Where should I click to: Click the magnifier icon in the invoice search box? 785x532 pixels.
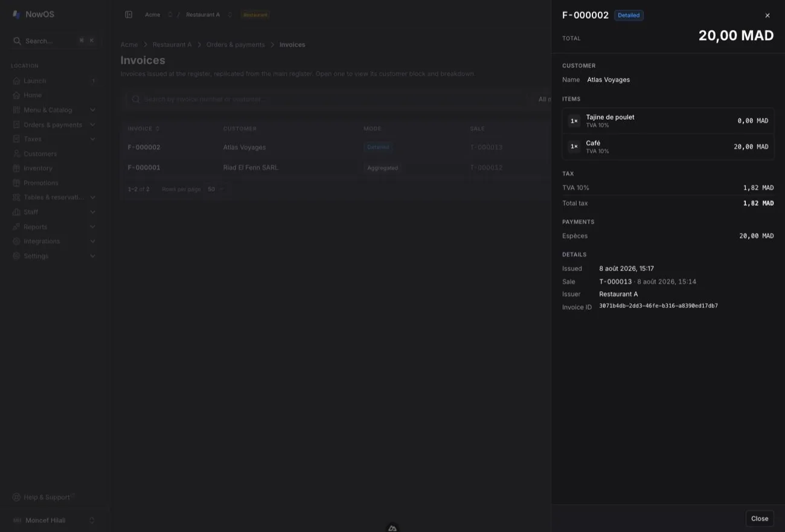point(136,99)
